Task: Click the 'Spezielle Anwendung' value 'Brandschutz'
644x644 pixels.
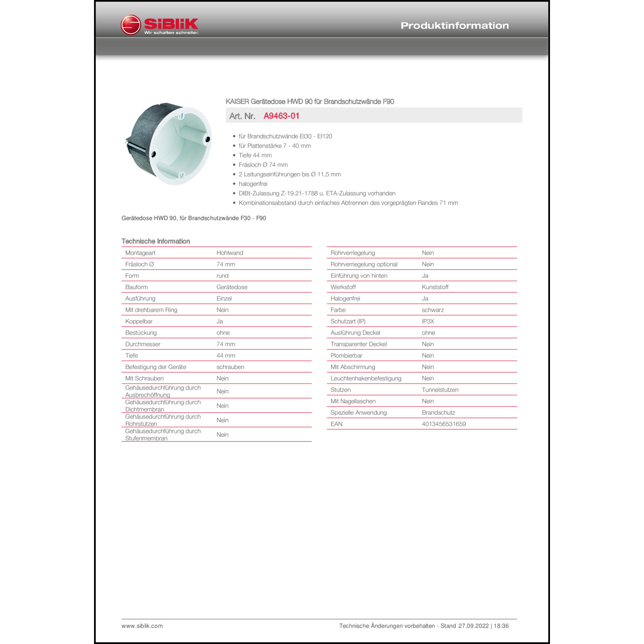Action: click(438, 413)
